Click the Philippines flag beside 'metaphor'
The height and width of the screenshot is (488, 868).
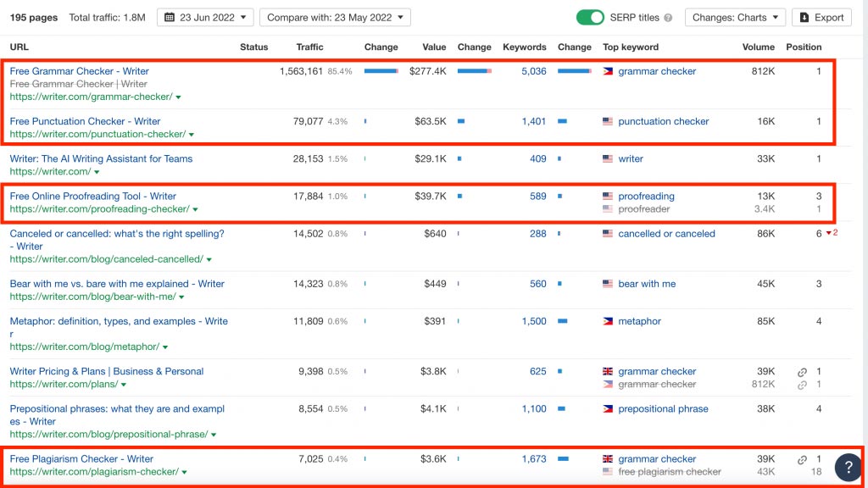click(x=608, y=321)
